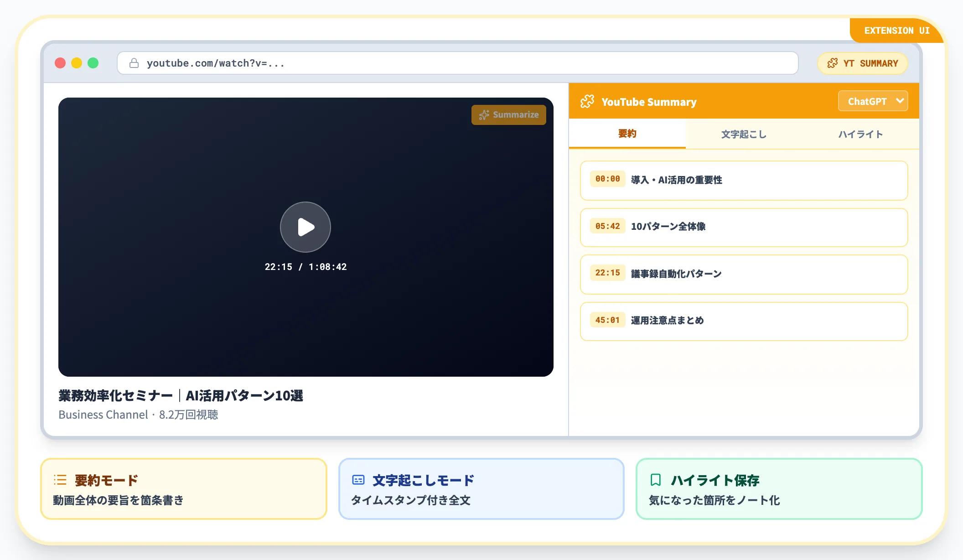The width and height of the screenshot is (963, 560).
Task: Open the ChatGPT model dropdown
Action: pos(873,101)
